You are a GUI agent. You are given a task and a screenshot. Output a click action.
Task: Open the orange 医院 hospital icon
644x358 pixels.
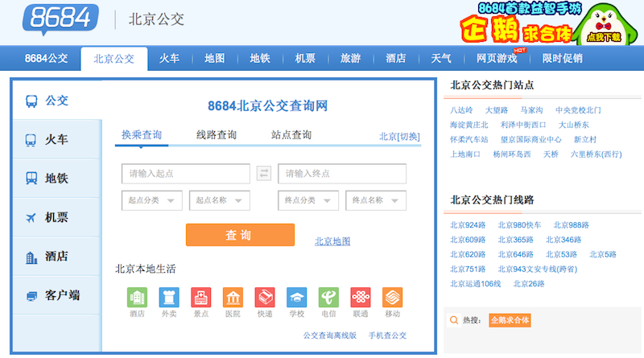click(233, 297)
